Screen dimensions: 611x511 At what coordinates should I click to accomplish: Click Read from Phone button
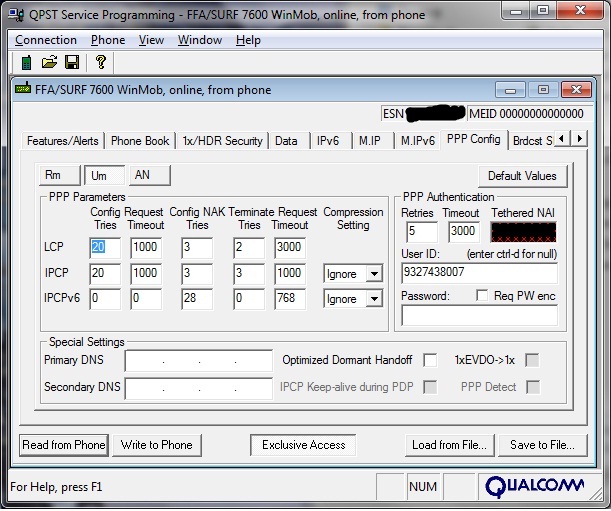tap(64, 445)
